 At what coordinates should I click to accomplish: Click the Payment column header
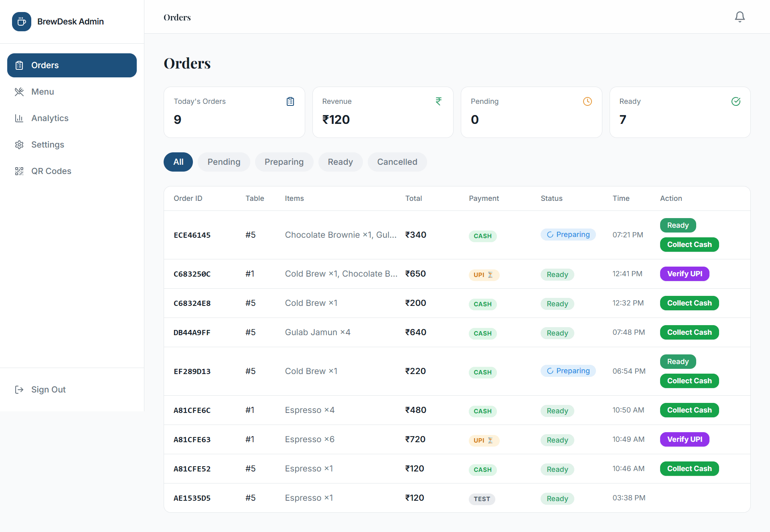[484, 198]
